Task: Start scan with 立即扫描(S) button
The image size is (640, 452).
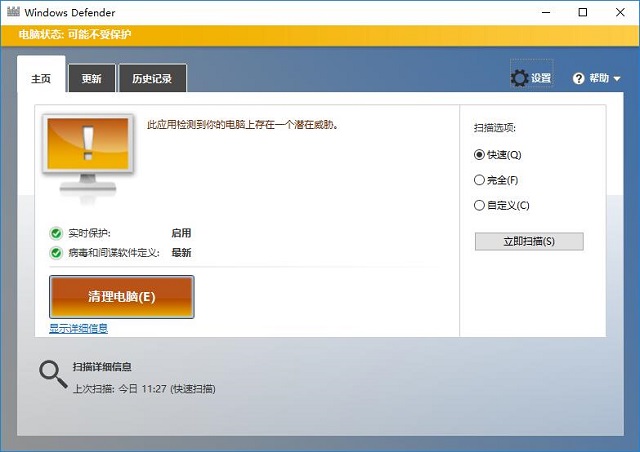Action: tap(528, 241)
